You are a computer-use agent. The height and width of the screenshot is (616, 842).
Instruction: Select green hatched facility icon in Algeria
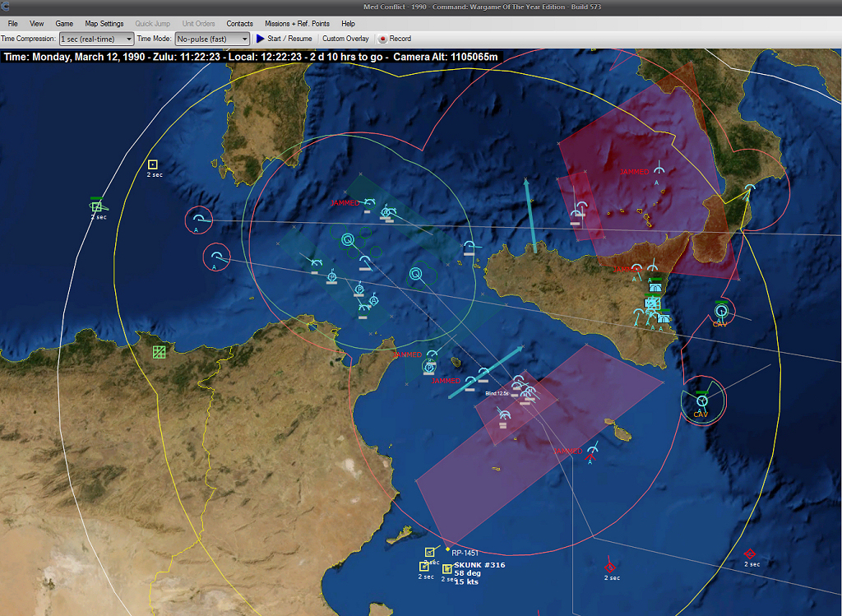point(159,352)
